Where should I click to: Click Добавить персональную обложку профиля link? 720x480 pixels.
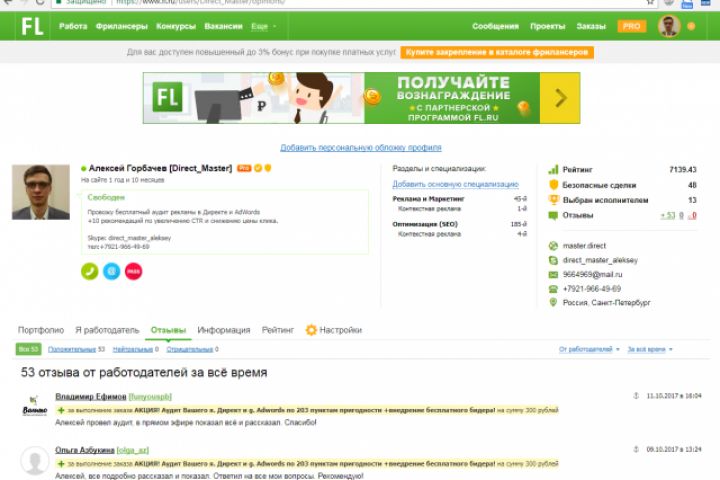pyautogui.click(x=361, y=147)
